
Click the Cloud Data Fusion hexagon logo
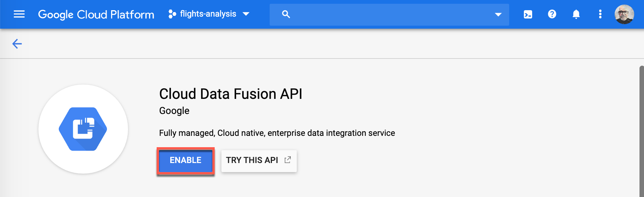83,129
